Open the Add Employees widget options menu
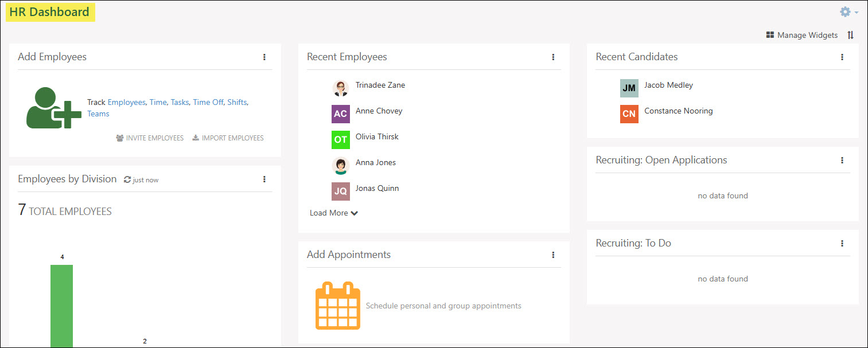Viewport: 868px width, 348px height. click(264, 57)
